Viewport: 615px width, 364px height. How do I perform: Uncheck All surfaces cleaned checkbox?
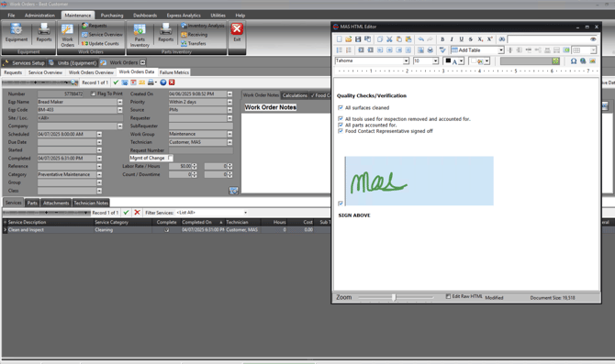point(340,108)
